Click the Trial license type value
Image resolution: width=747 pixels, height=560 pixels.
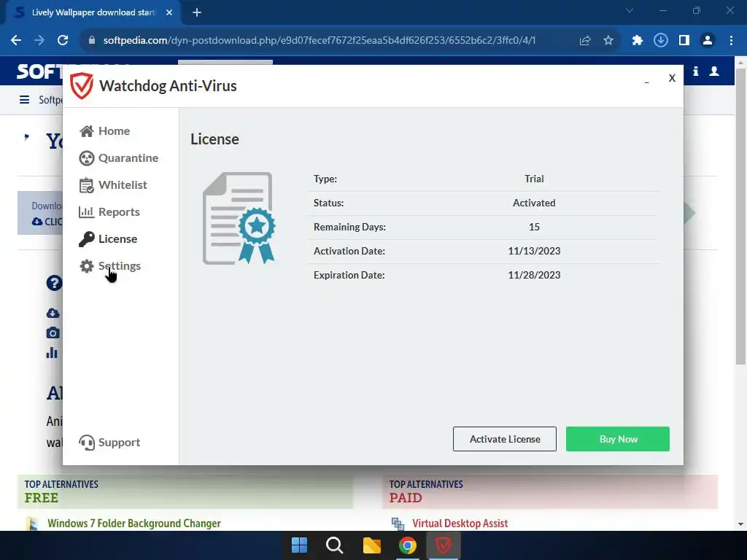click(534, 179)
